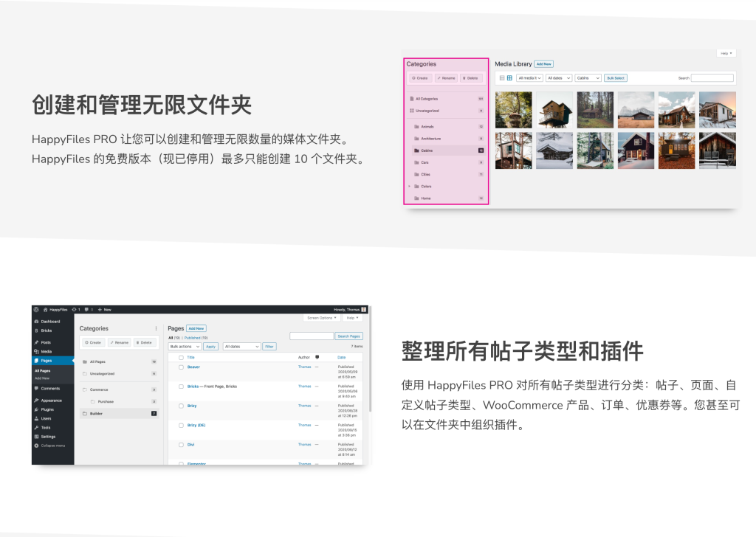This screenshot has height=537, width=756.
Task: Open the All Pages submenu item
Action: click(x=42, y=371)
